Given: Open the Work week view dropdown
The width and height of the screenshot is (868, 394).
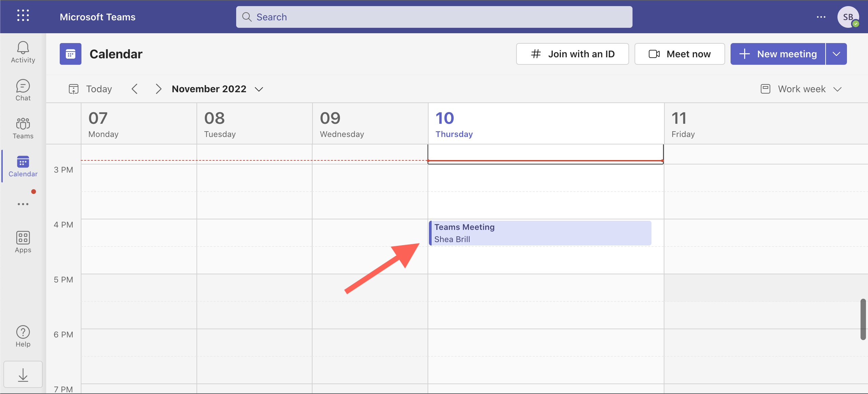Looking at the screenshot, I should pos(801,89).
